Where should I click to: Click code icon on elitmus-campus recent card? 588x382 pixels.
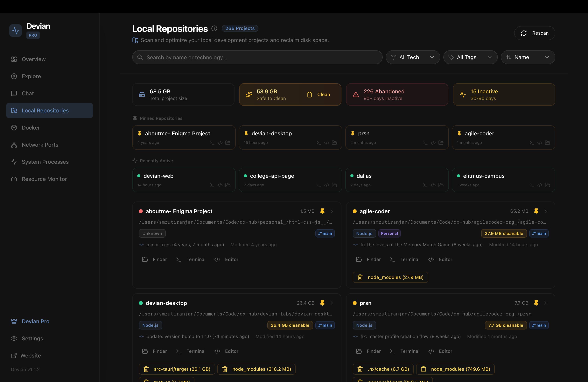pyautogui.click(x=540, y=185)
